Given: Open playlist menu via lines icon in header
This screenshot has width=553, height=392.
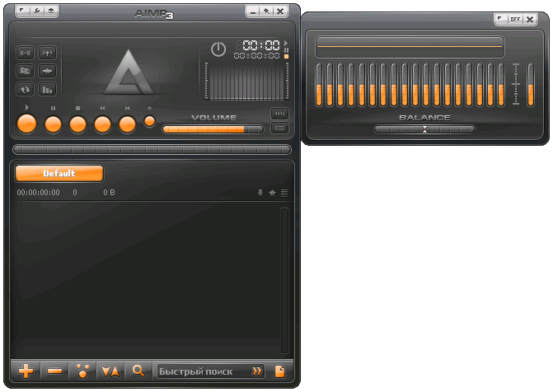Looking at the screenshot, I should [284, 193].
